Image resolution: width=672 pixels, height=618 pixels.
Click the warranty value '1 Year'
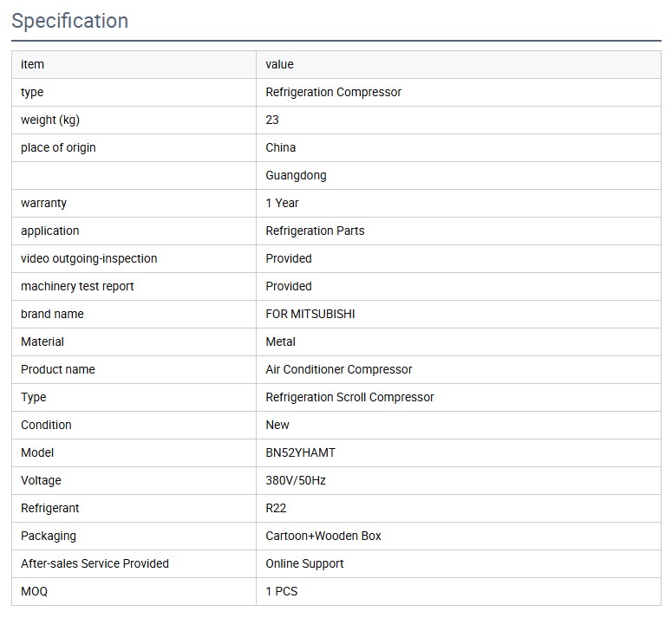(x=282, y=203)
